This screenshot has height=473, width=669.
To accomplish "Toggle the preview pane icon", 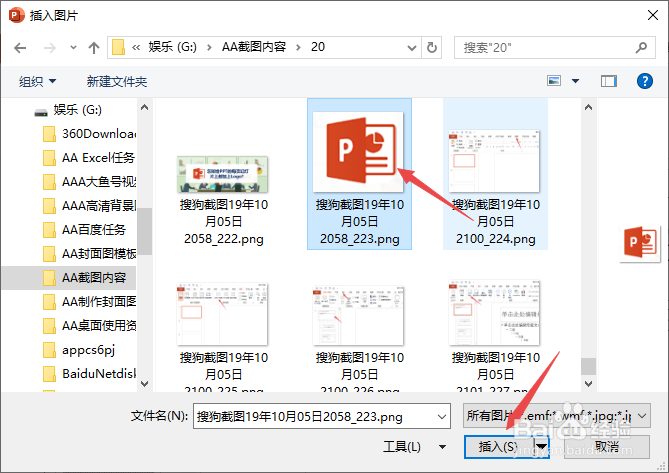I will click(608, 81).
